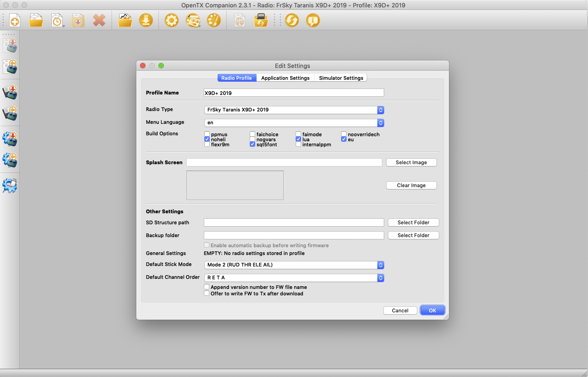Click configure communications gear with cable icon
Viewport: 588px width, 377px height.
coord(10,186)
